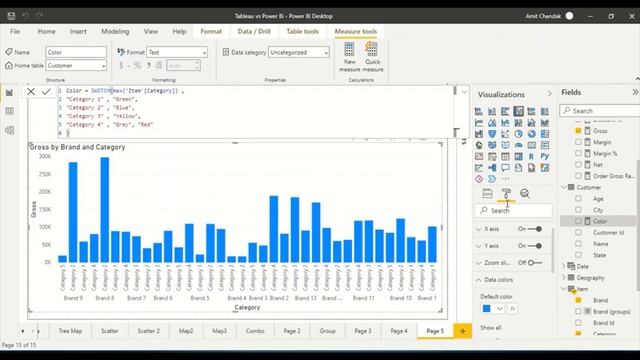
Task: Select the stacked column chart visual
Action: pos(492,111)
